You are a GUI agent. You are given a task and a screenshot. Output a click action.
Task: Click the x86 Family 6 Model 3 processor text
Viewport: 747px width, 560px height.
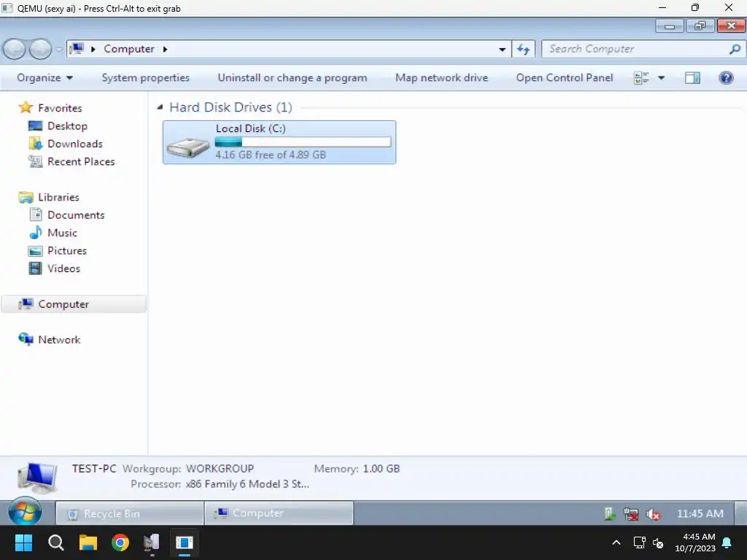(247, 484)
